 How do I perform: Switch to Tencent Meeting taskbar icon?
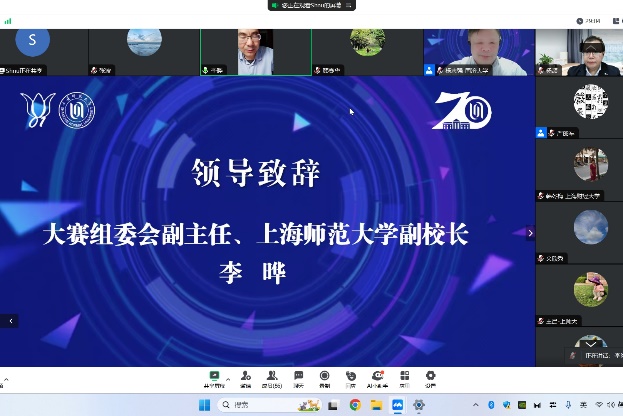(x=397, y=405)
